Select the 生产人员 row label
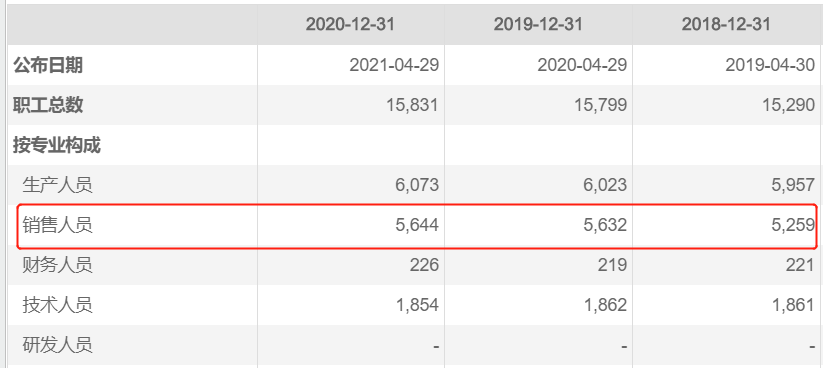 57,185
